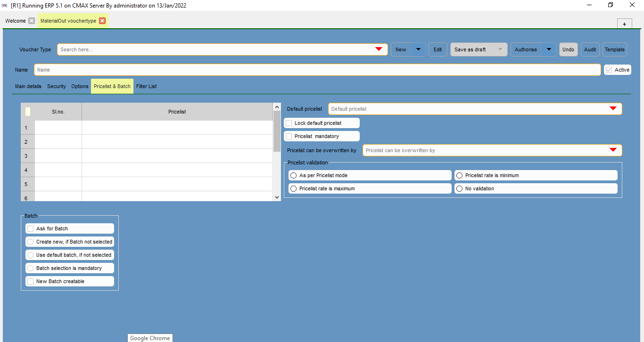Enable Pricelist mandatory checkbox
Screen dimensions: 644x342
(x=289, y=136)
